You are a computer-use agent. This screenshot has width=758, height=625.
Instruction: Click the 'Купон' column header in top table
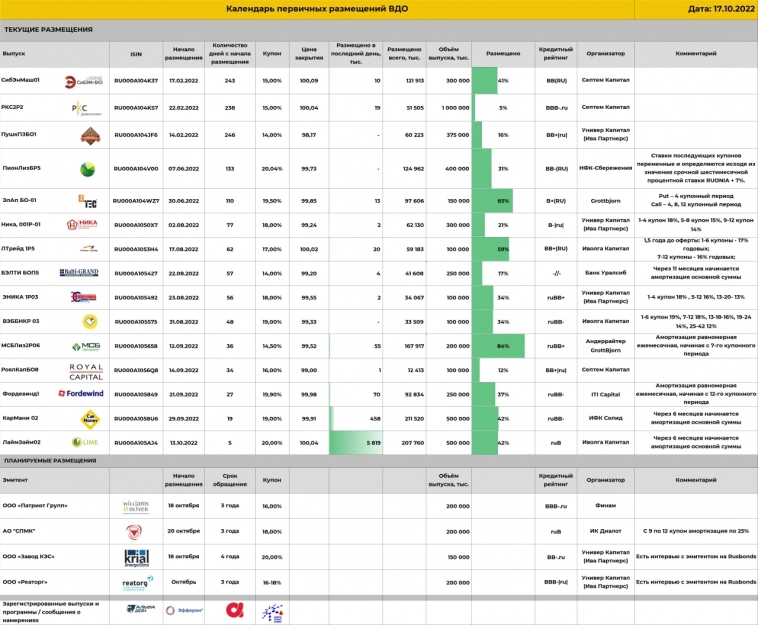point(271,53)
